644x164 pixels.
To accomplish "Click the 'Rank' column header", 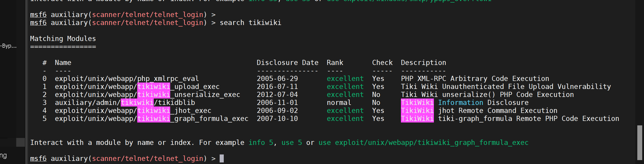I will (335, 63).
